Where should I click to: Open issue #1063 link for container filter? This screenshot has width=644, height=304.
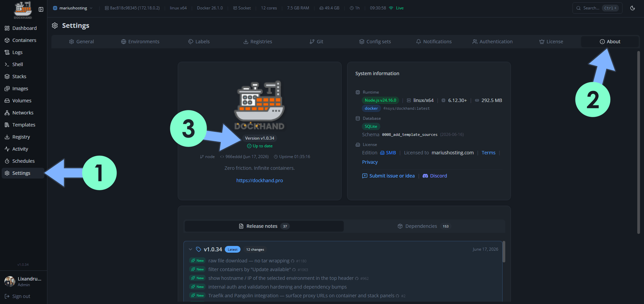click(x=300, y=270)
